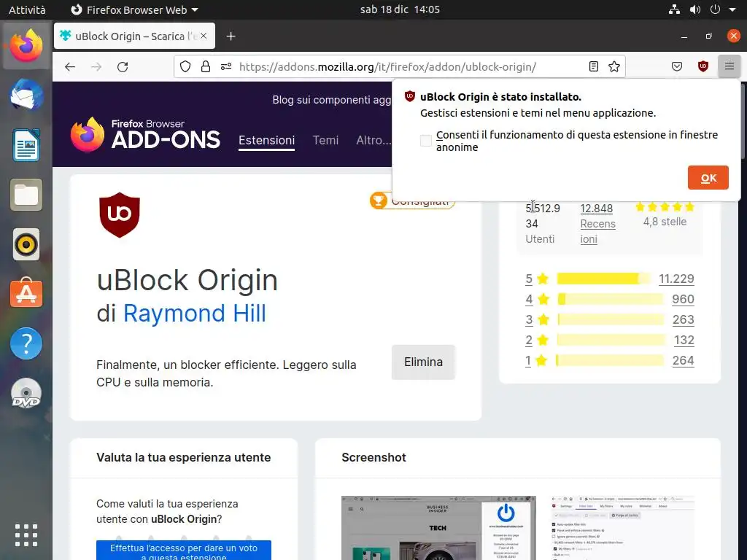Select the Estensioni navigation tab
747x560 pixels.
[x=267, y=140]
